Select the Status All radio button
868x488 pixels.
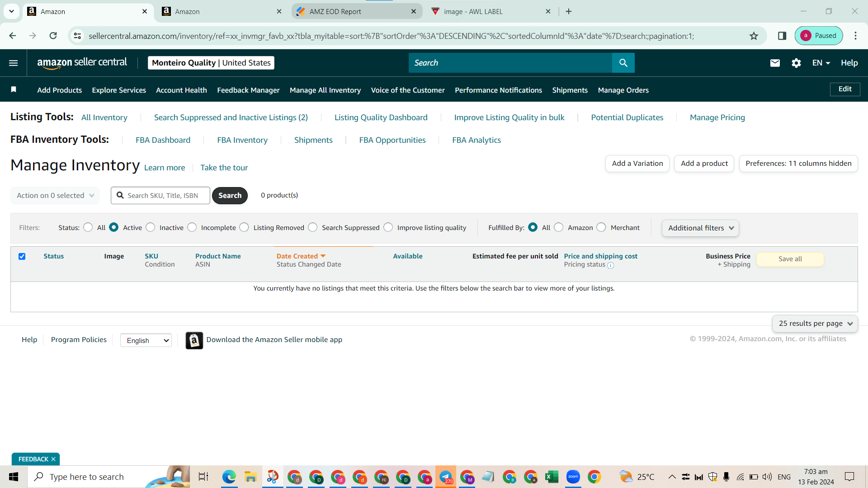88,227
